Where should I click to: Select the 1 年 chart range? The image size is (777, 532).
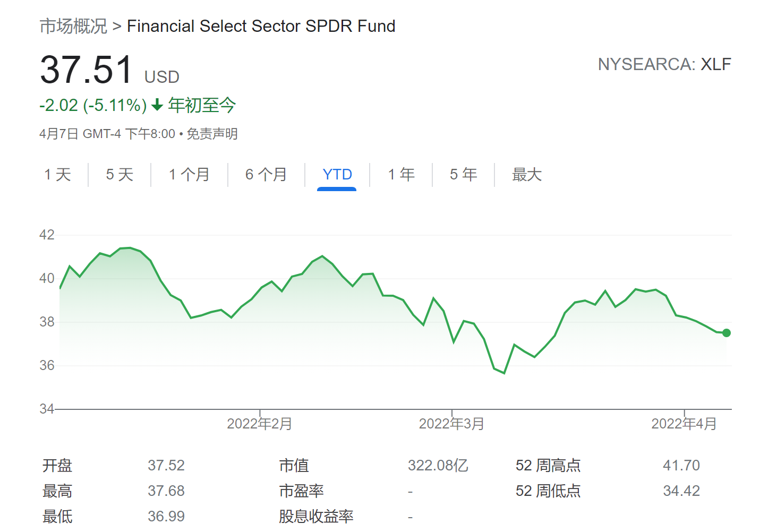tap(401, 175)
